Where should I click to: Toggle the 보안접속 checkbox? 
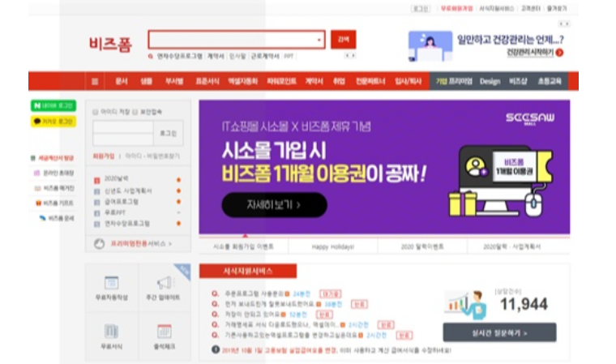tap(135, 112)
